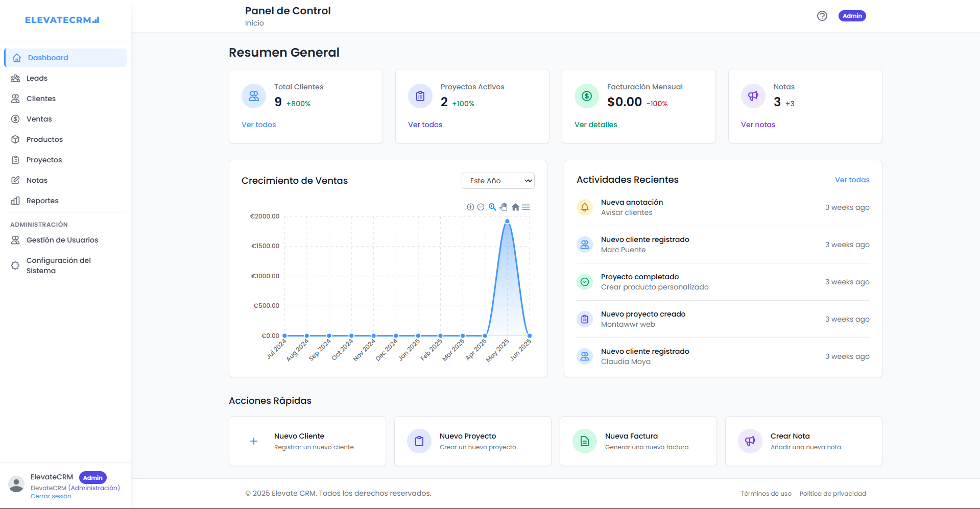Toggle selection zoom on the chart
The image size is (980, 509).
tap(492, 207)
